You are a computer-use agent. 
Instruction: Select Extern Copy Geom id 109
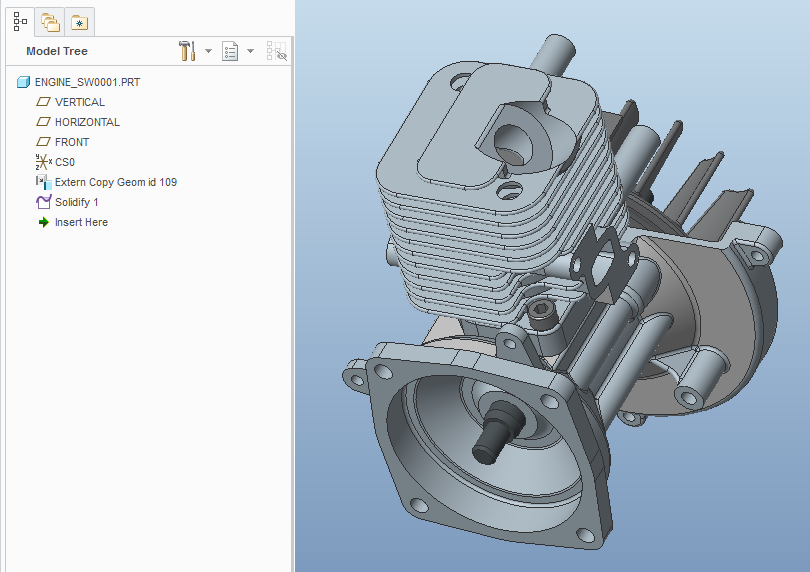[x=116, y=182]
